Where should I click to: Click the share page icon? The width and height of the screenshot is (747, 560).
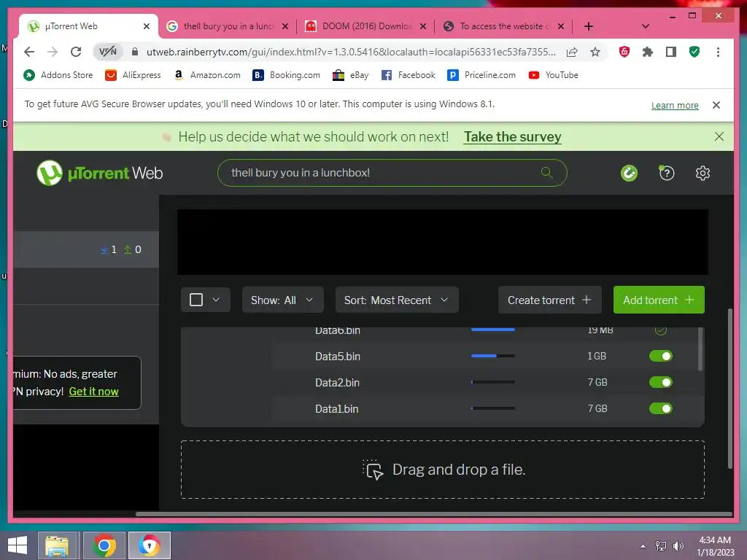click(572, 52)
